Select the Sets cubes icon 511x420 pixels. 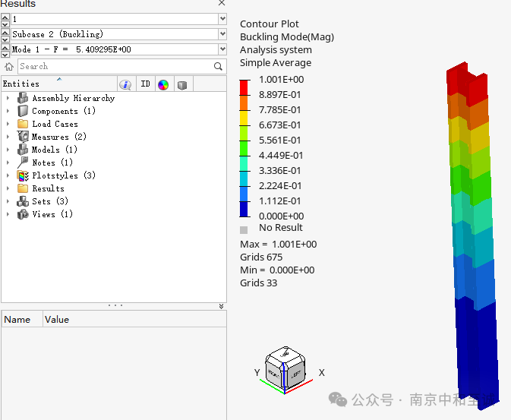point(23,201)
